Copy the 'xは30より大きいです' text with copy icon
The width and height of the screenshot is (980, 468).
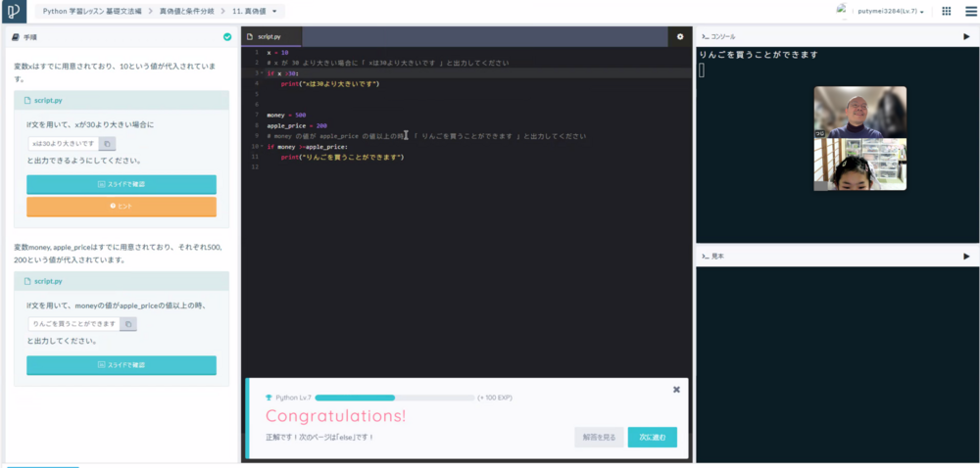pyautogui.click(x=108, y=143)
